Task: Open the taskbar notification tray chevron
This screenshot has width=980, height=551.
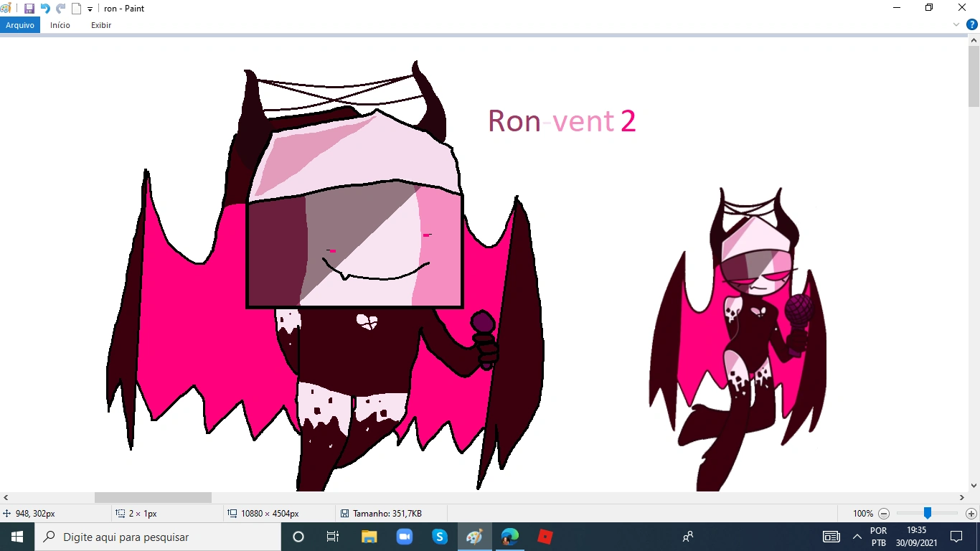Action: pos(858,536)
